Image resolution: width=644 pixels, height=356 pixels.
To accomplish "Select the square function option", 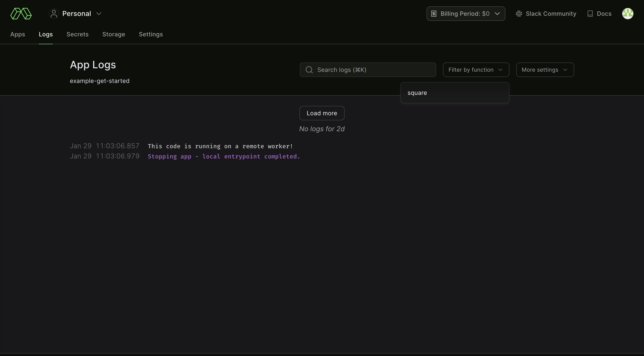I will pos(455,93).
